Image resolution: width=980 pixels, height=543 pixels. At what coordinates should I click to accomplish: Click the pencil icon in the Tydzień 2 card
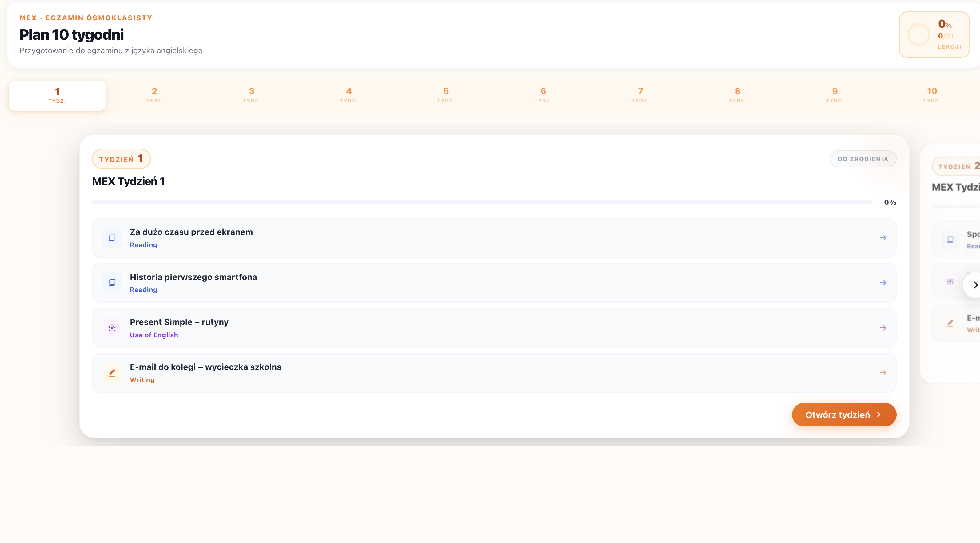(x=950, y=323)
